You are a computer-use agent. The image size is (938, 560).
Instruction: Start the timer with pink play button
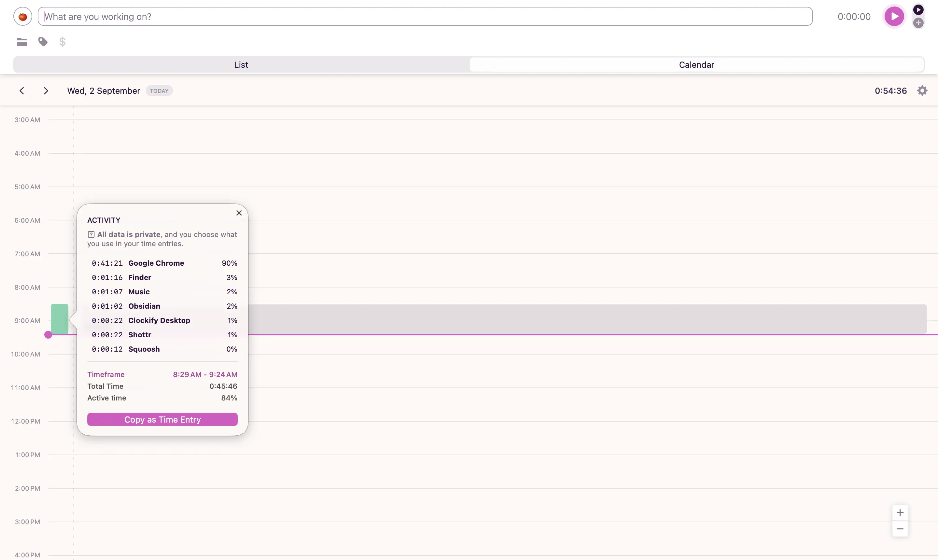(x=894, y=16)
